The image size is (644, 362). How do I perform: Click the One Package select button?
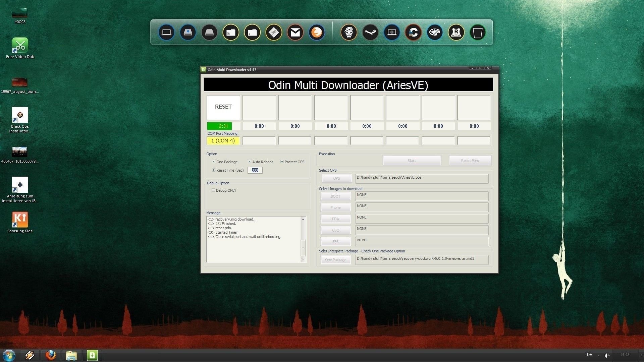coord(335,260)
